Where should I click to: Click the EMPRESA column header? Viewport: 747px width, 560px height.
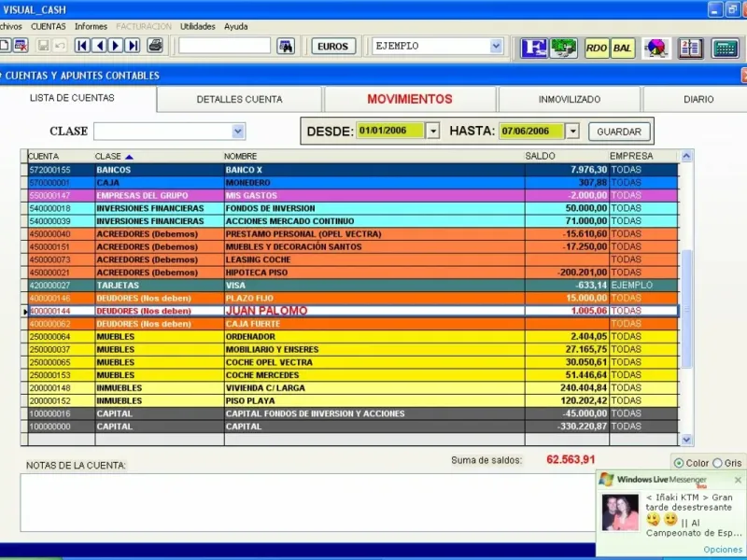[x=642, y=156]
